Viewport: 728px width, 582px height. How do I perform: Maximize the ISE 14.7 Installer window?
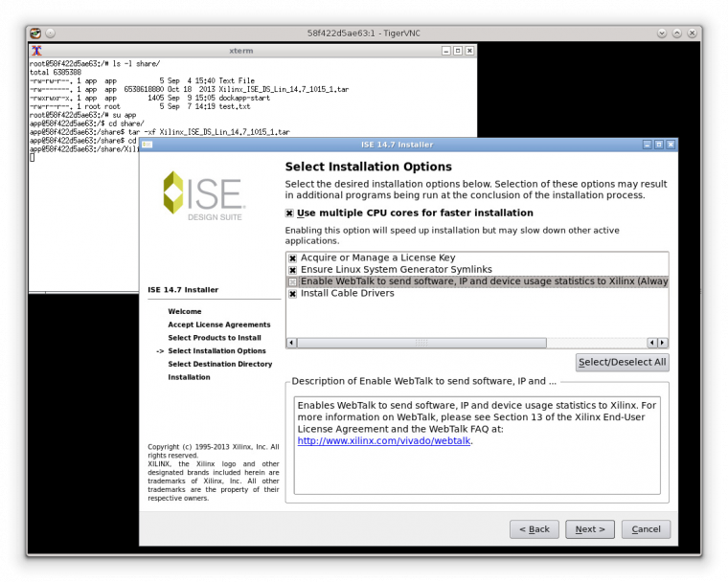pos(659,145)
